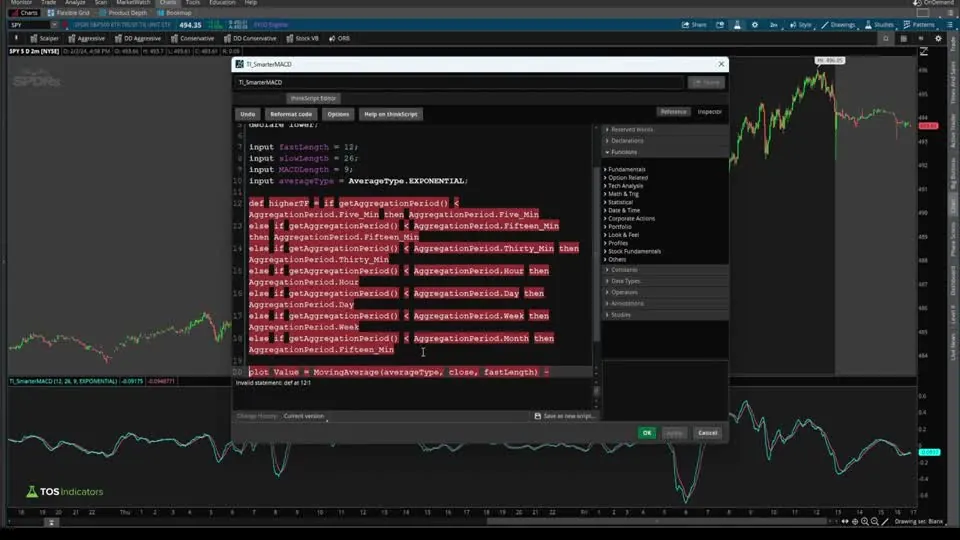Expand the Look & Feel function group
Viewport: 960px width, 540px height.
point(621,235)
